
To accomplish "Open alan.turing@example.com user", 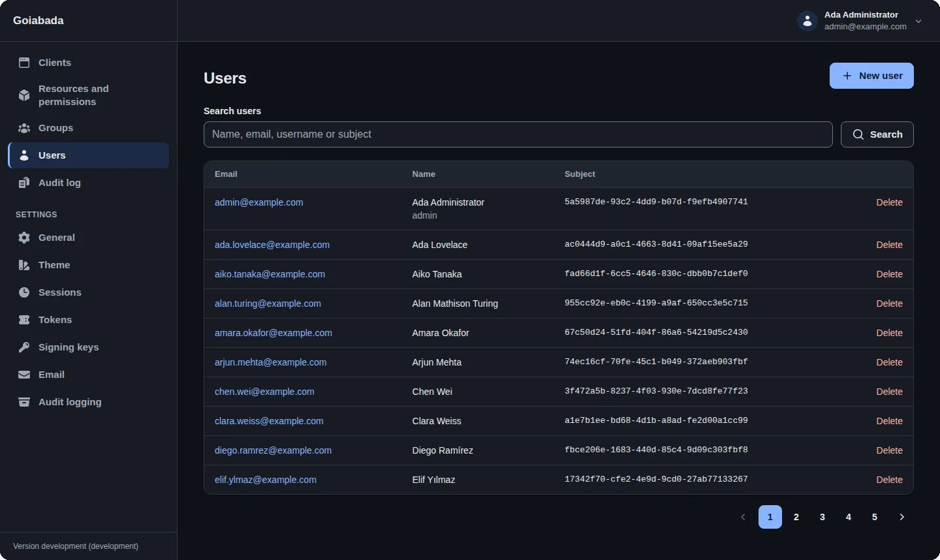I will 268,303.
